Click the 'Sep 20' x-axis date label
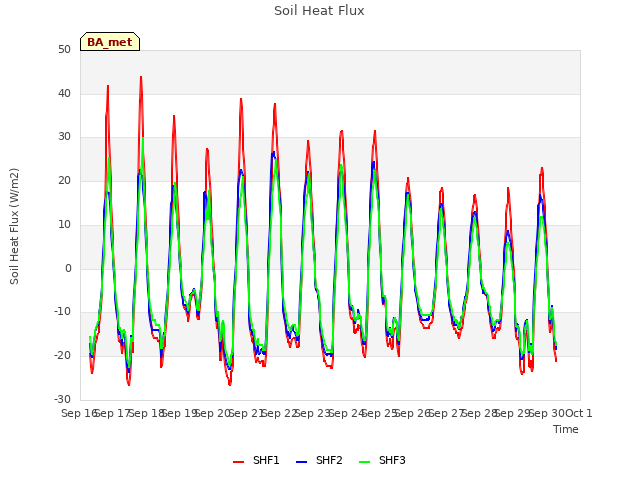 213,413
